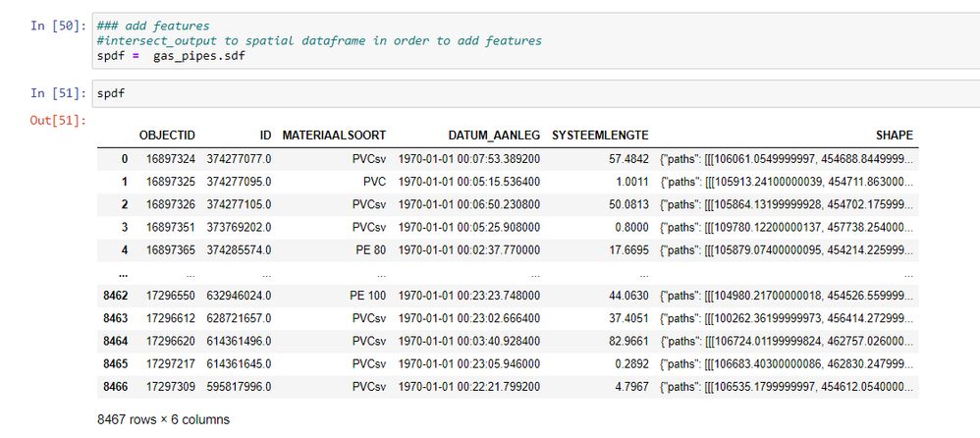Select the OBJECTID column header
This screenshot has height=438, width=980.
(167, 135)
